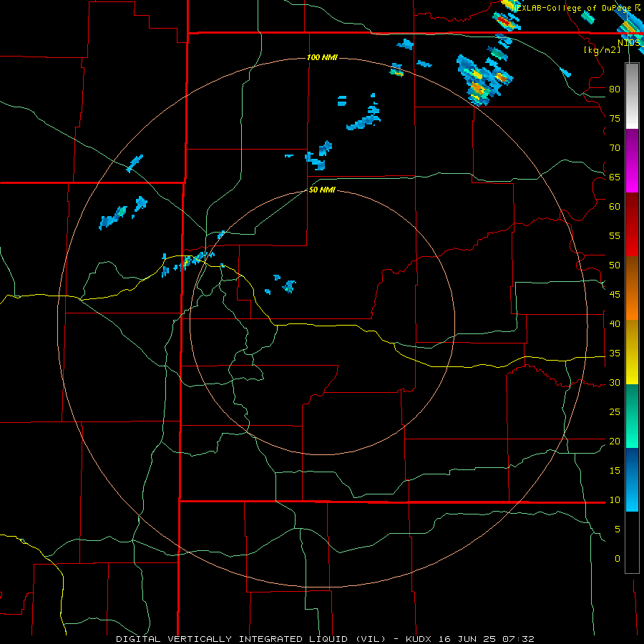Click the legend value 0
The image size is (644, 644).
618,559
